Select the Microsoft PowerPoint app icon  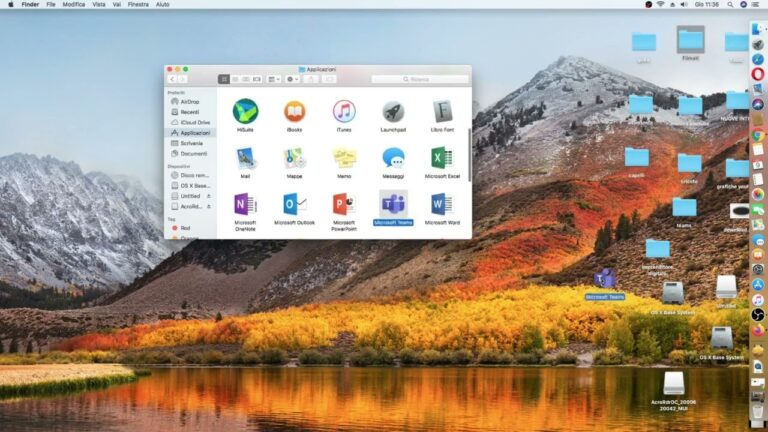(344, 204)
